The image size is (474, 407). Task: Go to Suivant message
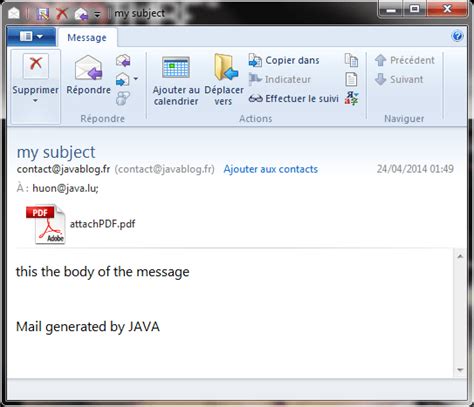click(x=399, y=79)
